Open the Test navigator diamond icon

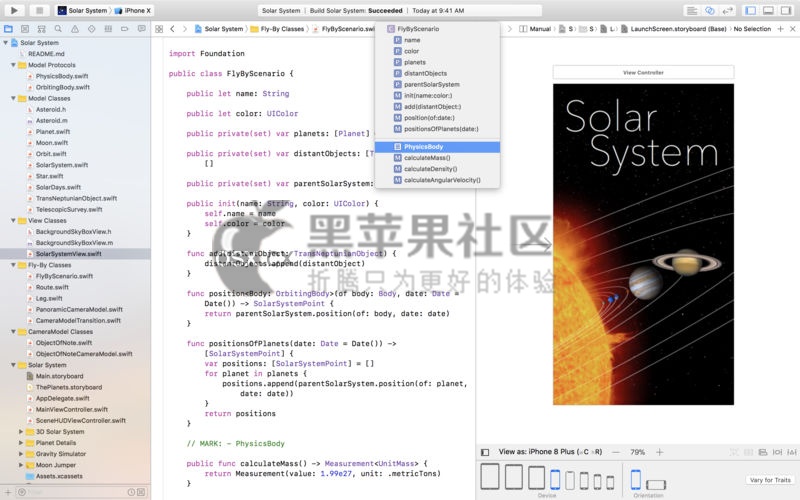[x=91, y=29]
